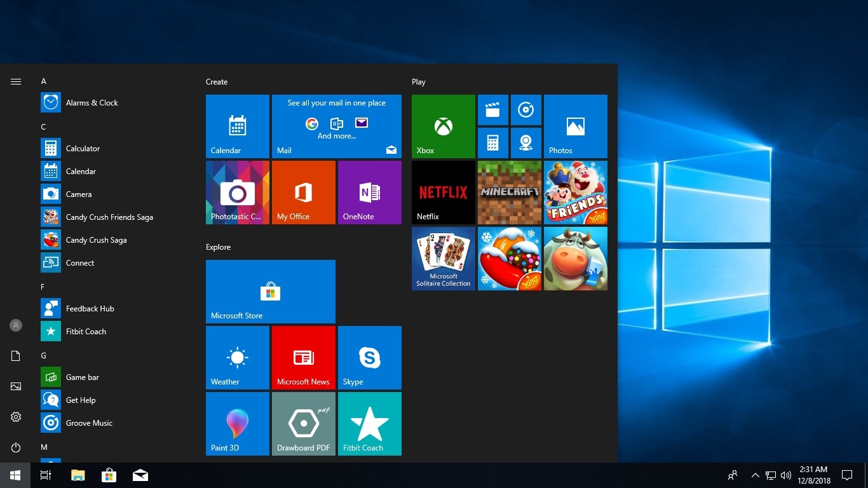This screenshot has height=488, width=868.
Task: Open the Movies & TV small tile
Action: pos(493,110)
